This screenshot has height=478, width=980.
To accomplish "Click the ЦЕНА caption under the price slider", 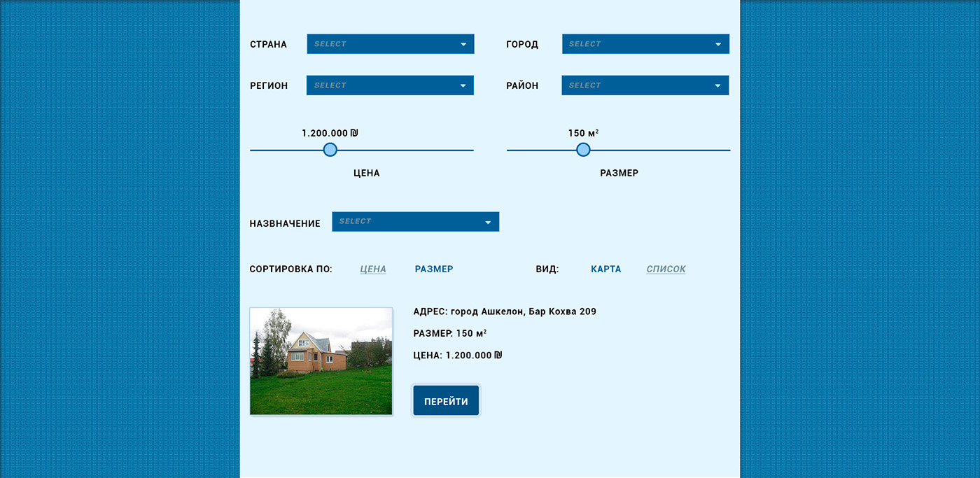I will [367, 174].
